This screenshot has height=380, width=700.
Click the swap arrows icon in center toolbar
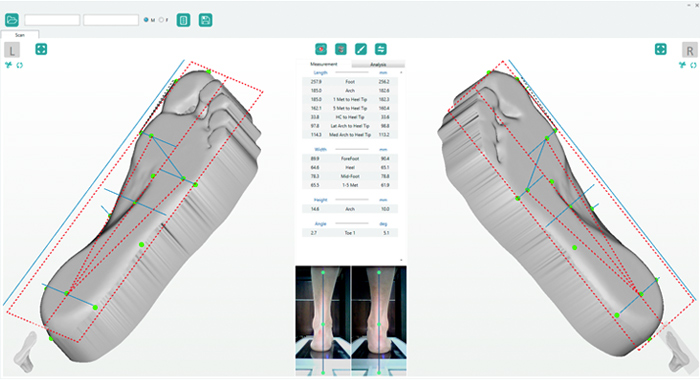[x=381, y=49]
